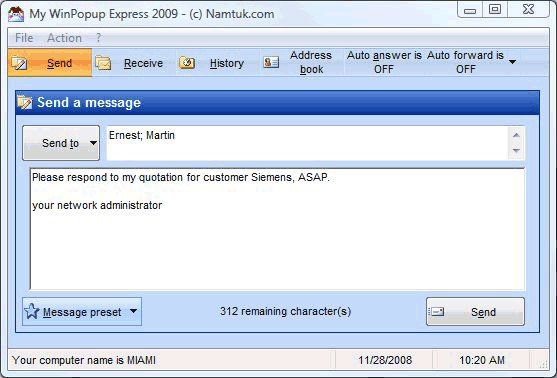Click the Your computer name is MIAMI status
This screenshot has width=557, height=378.
(84, 360)
